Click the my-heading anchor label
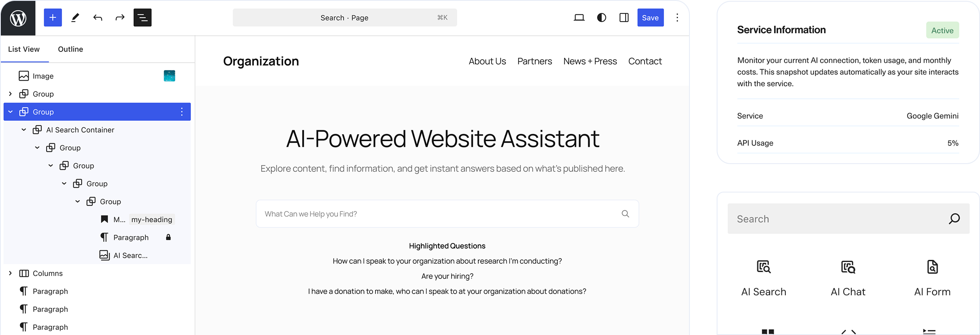 coord(152,219)
